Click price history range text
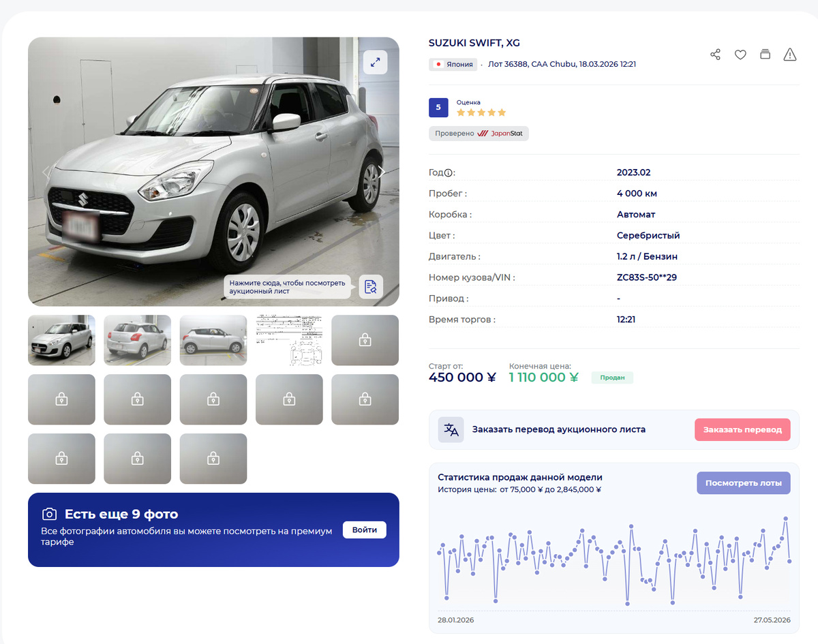 pos(519,489)
